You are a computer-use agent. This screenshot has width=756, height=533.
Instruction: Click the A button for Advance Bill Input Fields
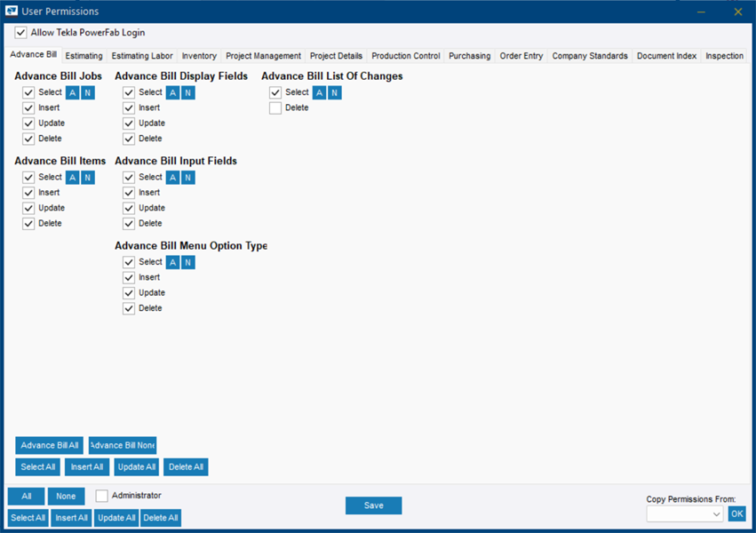pos(172,178)
